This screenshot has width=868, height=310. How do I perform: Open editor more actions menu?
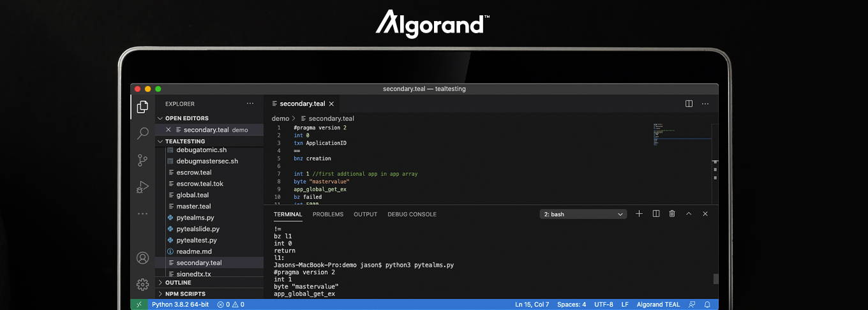705,103
